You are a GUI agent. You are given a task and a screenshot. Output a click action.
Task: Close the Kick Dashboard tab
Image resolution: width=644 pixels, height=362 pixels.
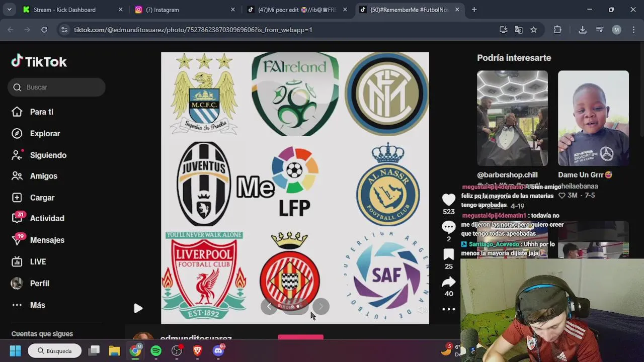pyautogui.click(x=120, y=10)
